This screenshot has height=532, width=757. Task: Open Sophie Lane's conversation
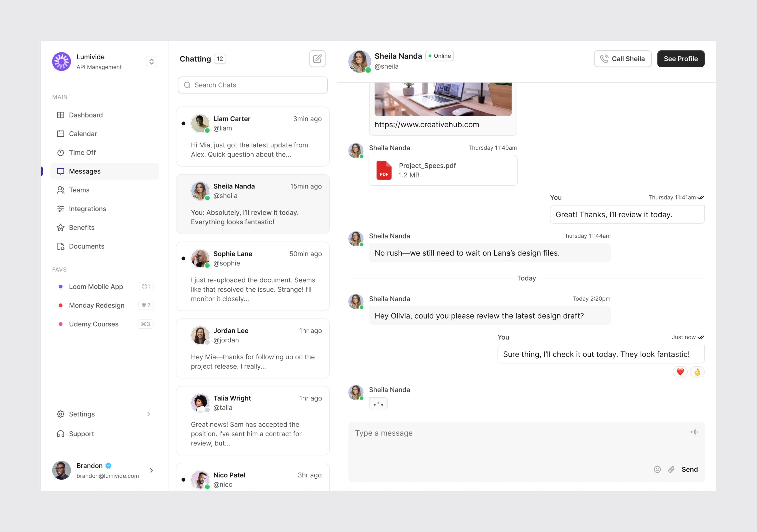[253, 276]
